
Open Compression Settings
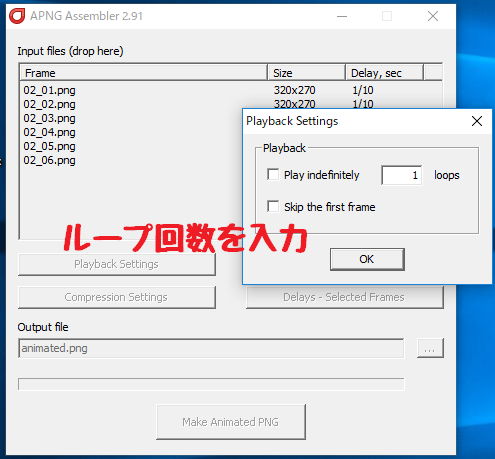point(117,297)
